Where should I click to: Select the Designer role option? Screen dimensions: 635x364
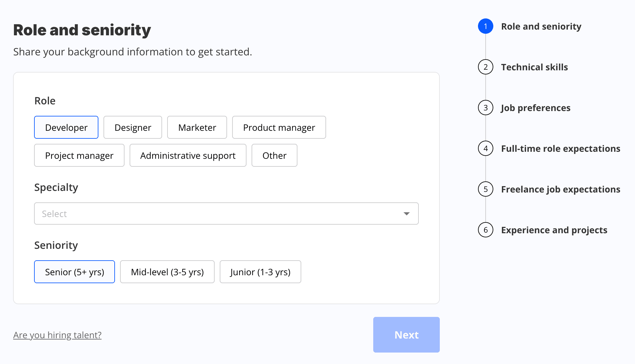coord(133,128)
